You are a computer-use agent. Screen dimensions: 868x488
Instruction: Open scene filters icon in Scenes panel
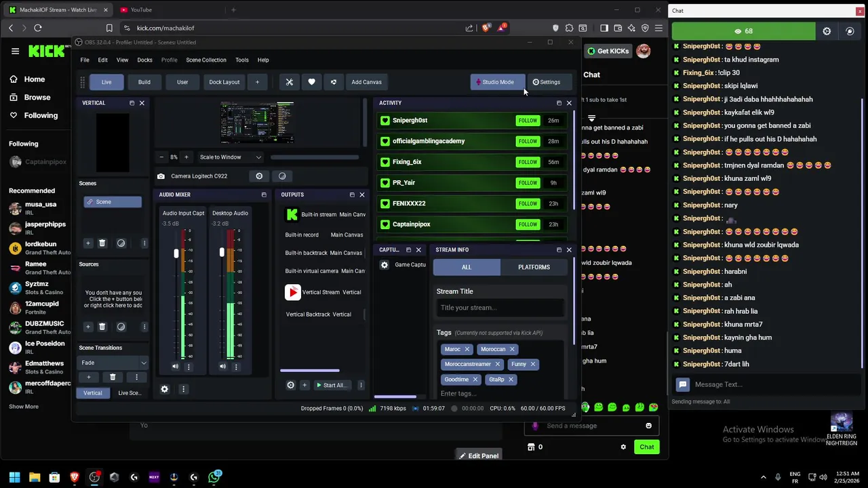click(121, 243)
